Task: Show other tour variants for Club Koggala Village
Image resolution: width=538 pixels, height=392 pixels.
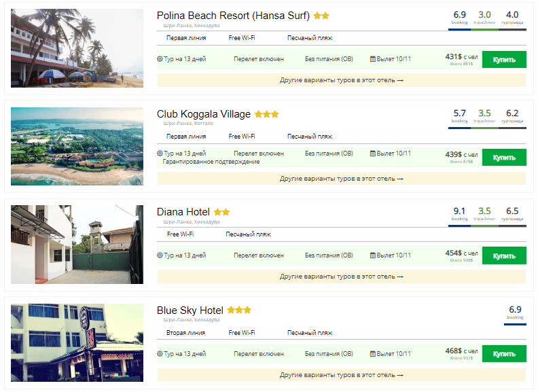Action: [x=341, y=179]
